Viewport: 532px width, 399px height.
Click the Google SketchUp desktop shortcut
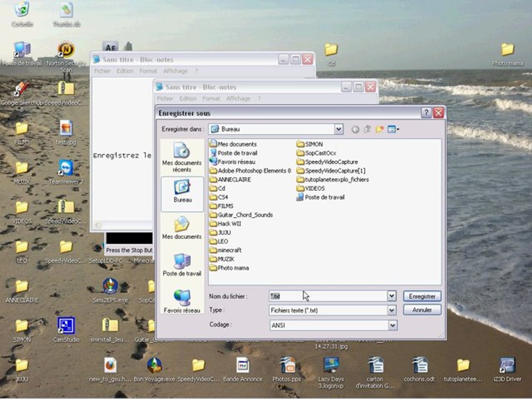(x=22, y=96)
